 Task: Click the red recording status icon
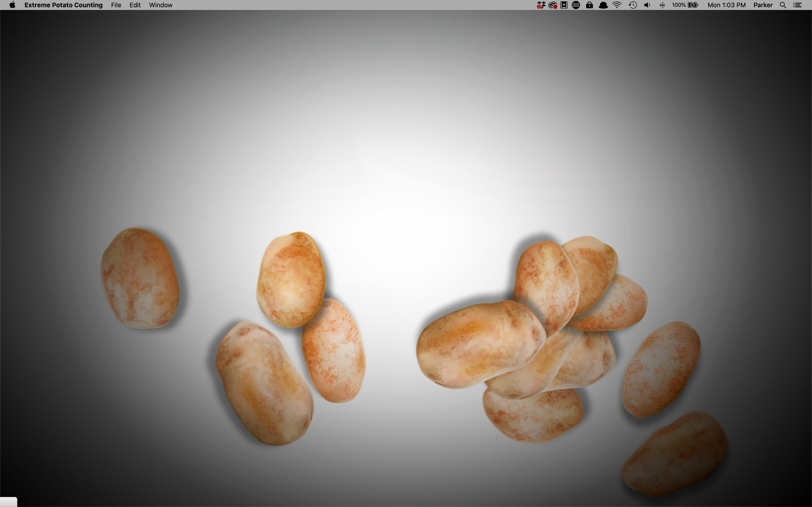(x=553, y=5)
